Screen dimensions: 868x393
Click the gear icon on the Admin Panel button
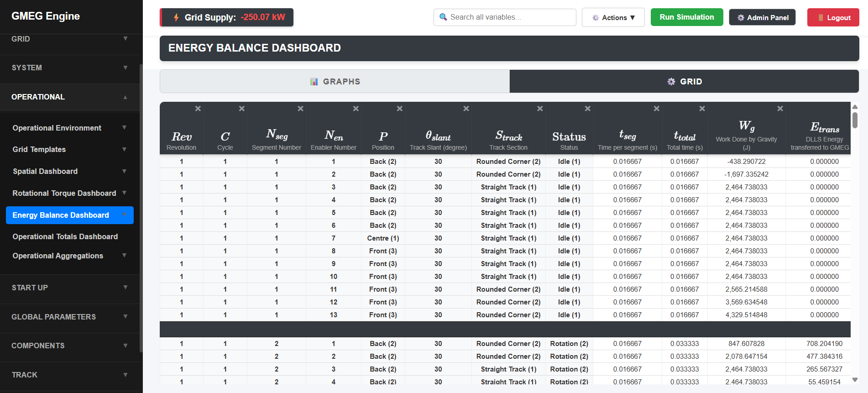(x=741, y=18)
